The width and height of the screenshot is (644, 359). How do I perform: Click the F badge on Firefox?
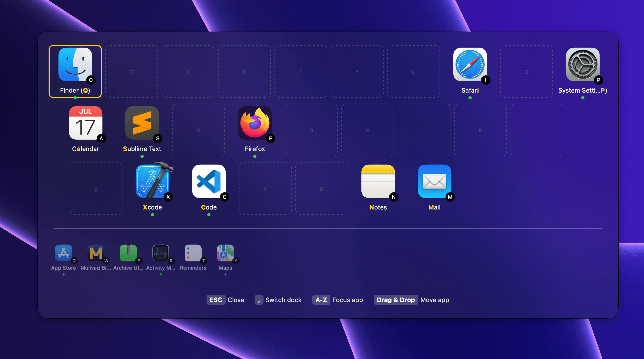point(271,139)
